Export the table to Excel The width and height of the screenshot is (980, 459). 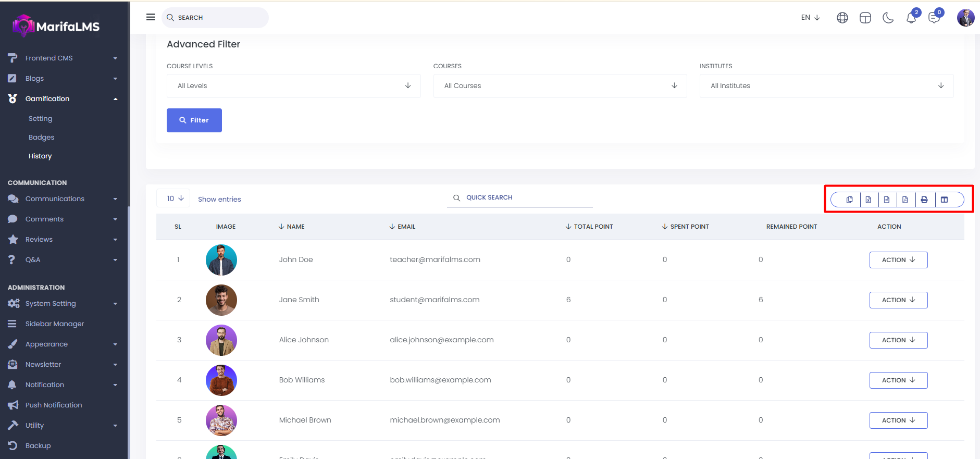coord(868,200)
